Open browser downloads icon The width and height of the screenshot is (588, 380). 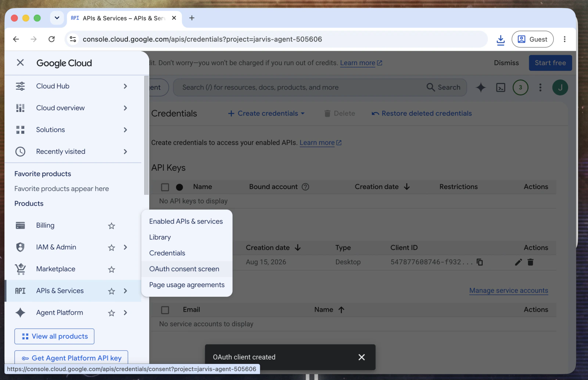tap(501, 39)
